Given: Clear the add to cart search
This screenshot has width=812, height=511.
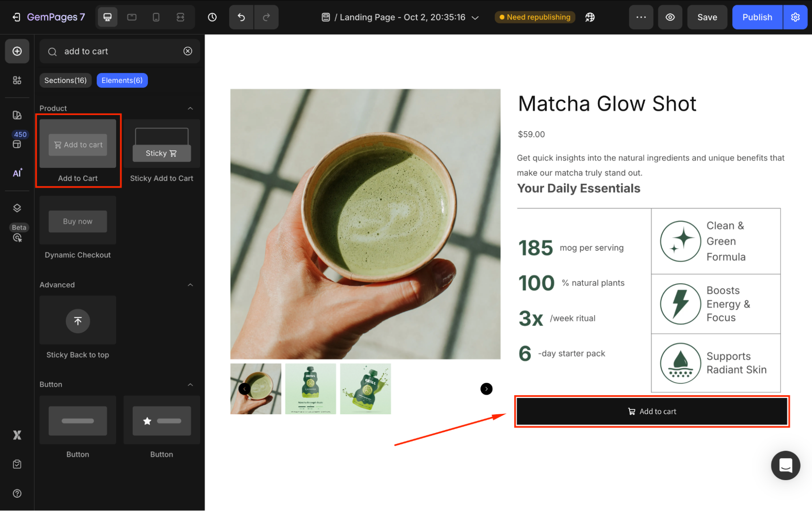Looking at the screenshot, I should tap(188, 51).
